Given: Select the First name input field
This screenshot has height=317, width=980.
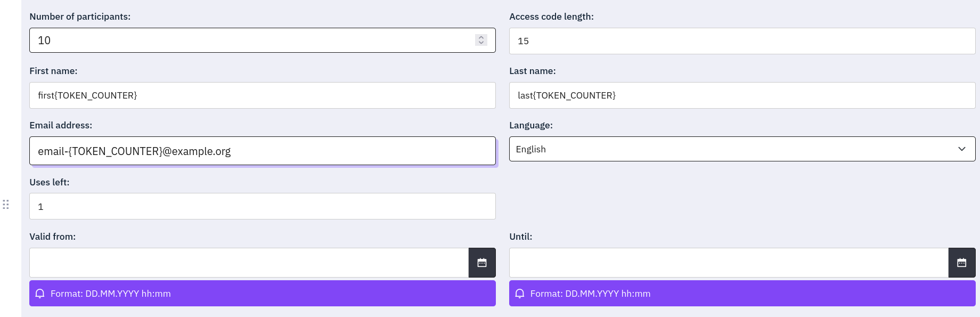Looking at the screenshot, I should point(263,95).
